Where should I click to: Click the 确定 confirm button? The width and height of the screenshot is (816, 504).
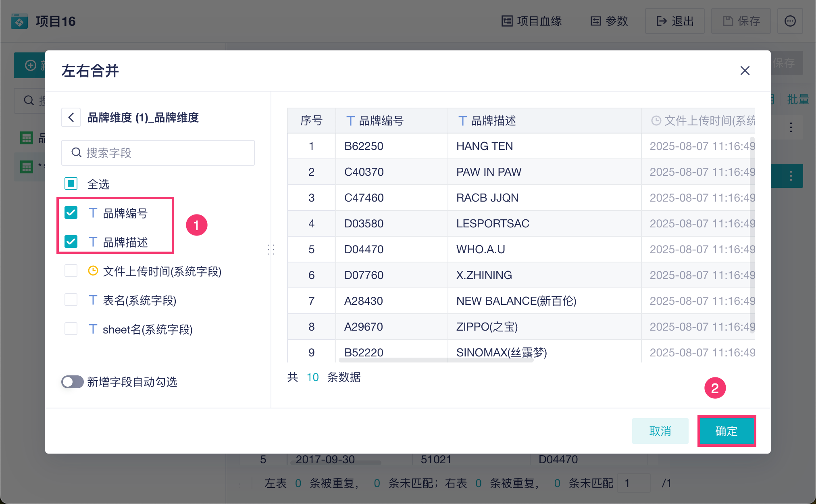726,431
